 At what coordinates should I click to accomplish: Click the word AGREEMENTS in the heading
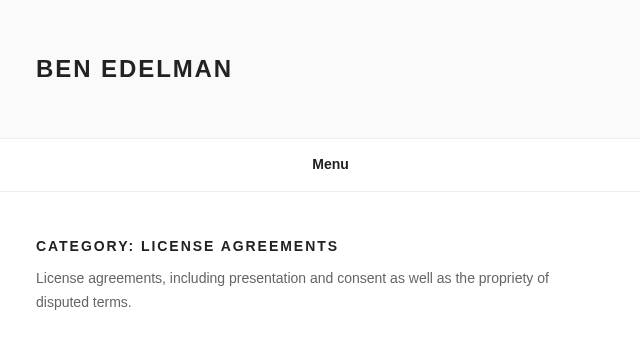280,246
